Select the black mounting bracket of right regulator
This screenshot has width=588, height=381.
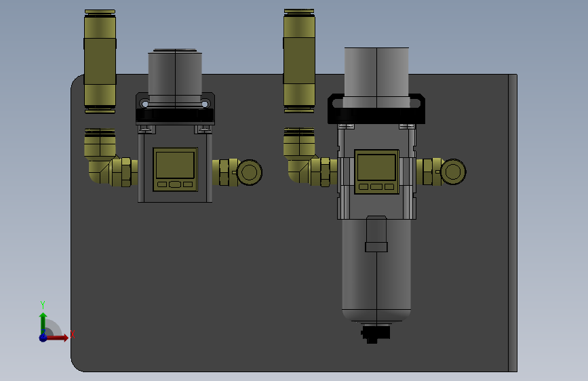[x=376, y=116]
